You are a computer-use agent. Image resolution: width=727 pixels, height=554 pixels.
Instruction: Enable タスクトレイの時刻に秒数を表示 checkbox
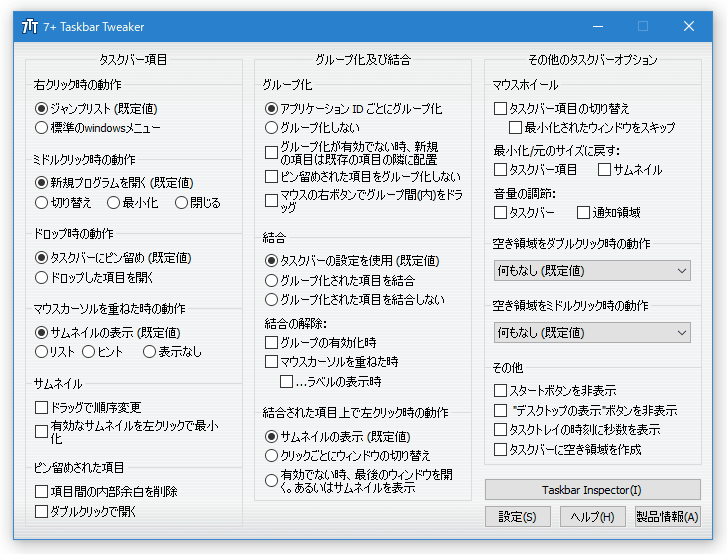click(x=500, y=430)
